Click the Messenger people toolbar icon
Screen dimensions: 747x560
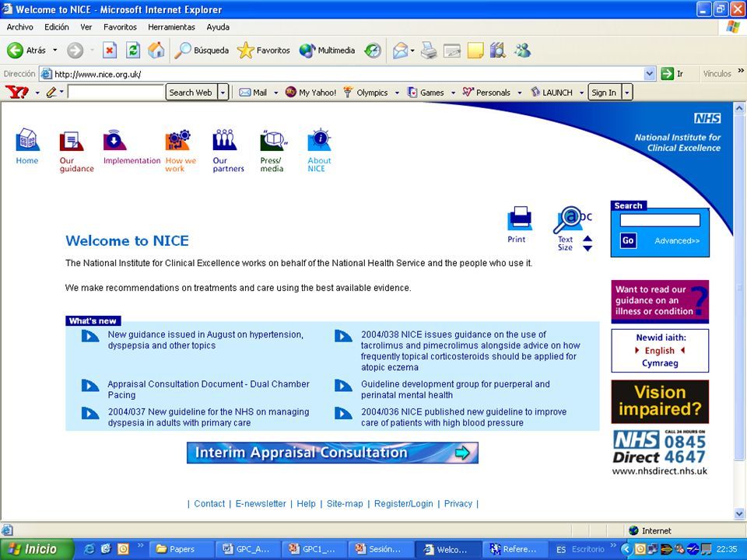coord(523,50)
